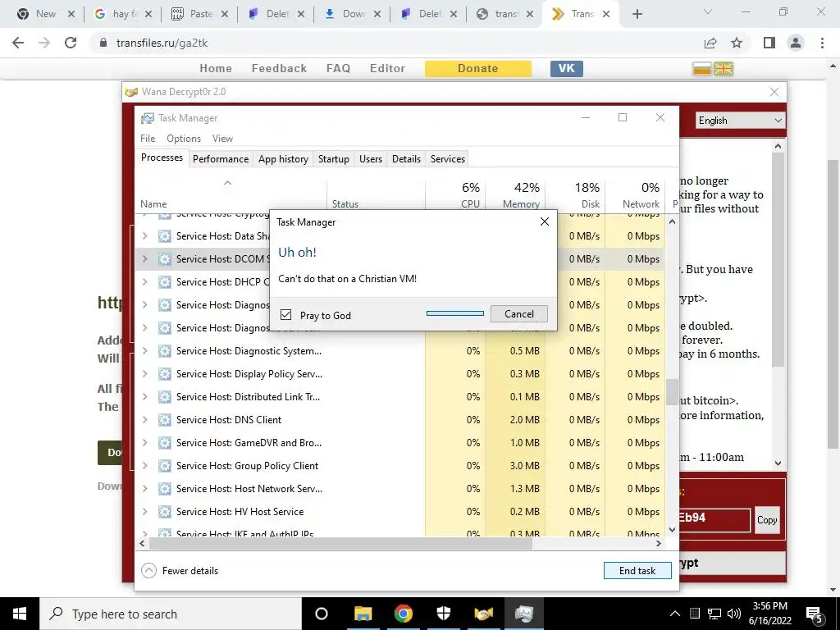The width and height of the screenshot is (840, 630).
Task: Expand Service Host: DHCP Client row
Action: tap(144, 282)
